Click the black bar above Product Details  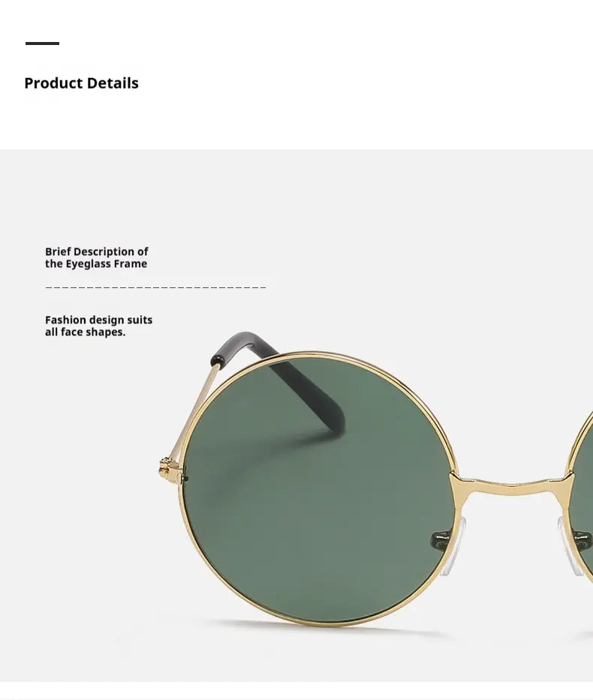[x=43, y=44]
